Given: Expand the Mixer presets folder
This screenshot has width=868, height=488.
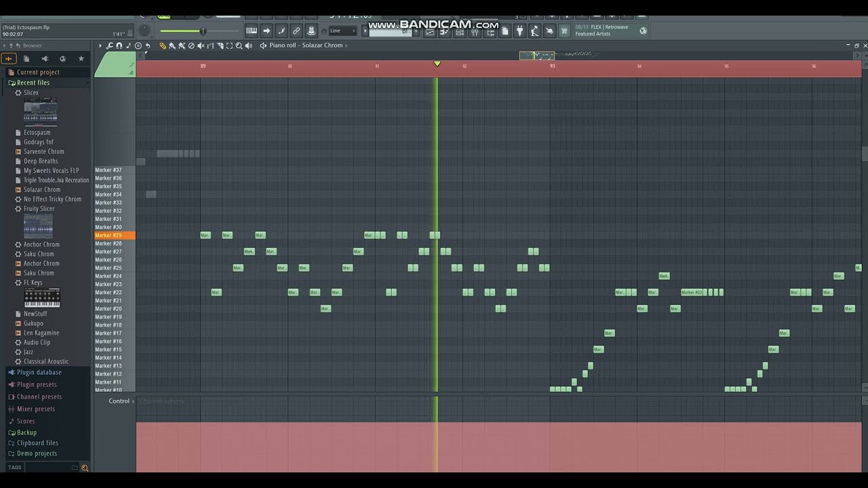Looking at the screenshot, I should [36, 409].
